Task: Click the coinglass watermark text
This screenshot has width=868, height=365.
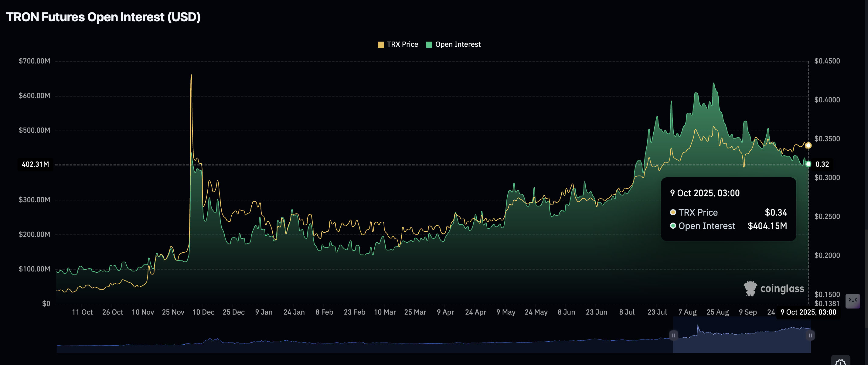Action: pos(782,288)
